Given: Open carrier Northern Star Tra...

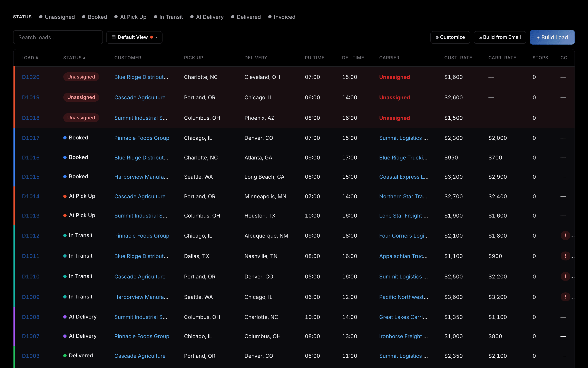Looking at the screenshot, I should pos(403,196).
